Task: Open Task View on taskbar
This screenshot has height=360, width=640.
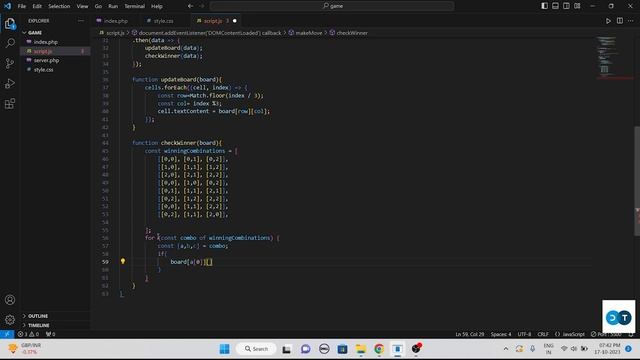Action: [x=287, y=349]
